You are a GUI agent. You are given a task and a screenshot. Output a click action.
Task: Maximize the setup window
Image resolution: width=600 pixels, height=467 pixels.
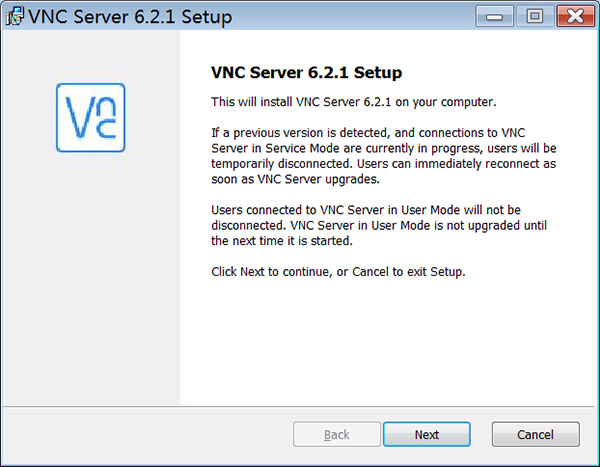(533, 16)
